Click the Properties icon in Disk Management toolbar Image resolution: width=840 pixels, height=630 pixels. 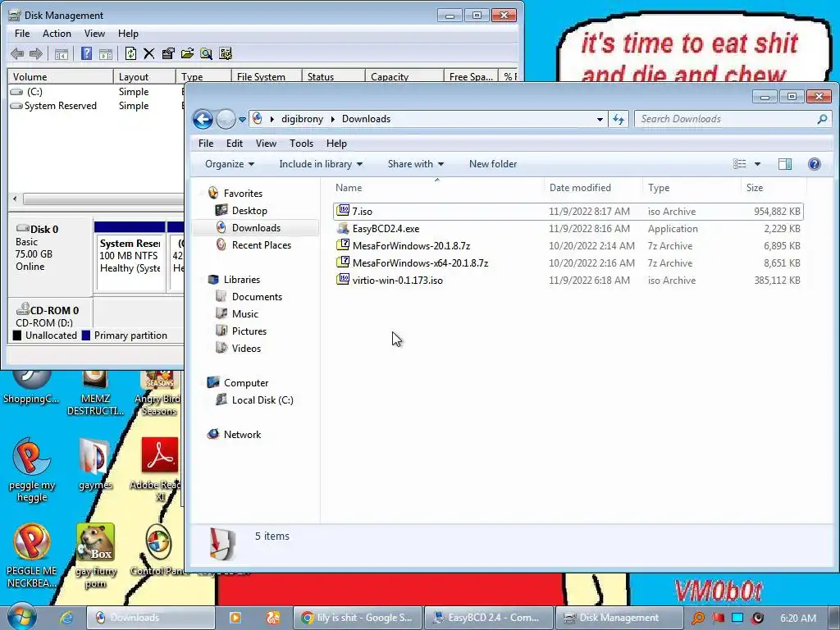pos(168,53)
